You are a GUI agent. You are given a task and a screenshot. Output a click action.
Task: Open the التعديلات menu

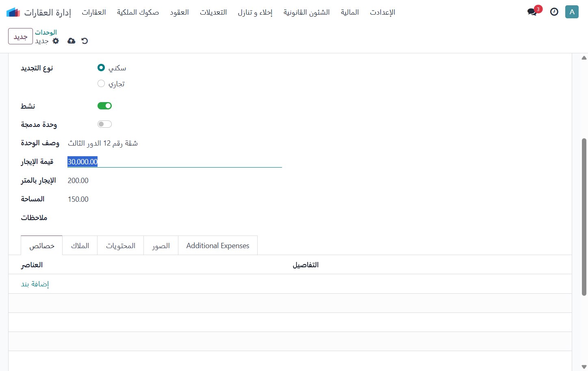(213, 12)
